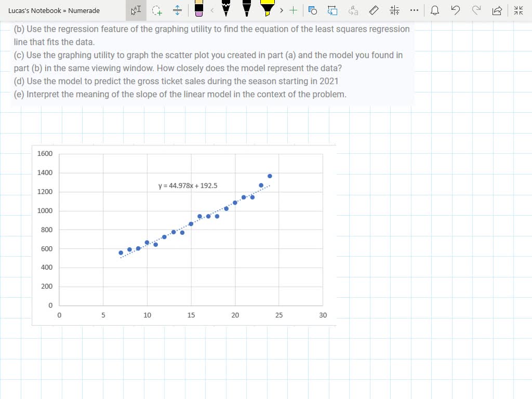532x399 pixels.
Task: Activate the Lasso Select tool
Action: (x=157, y=10)
